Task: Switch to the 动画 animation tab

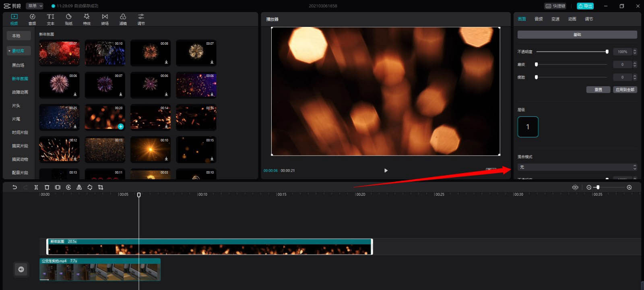Action: click(x=572, y=19)
